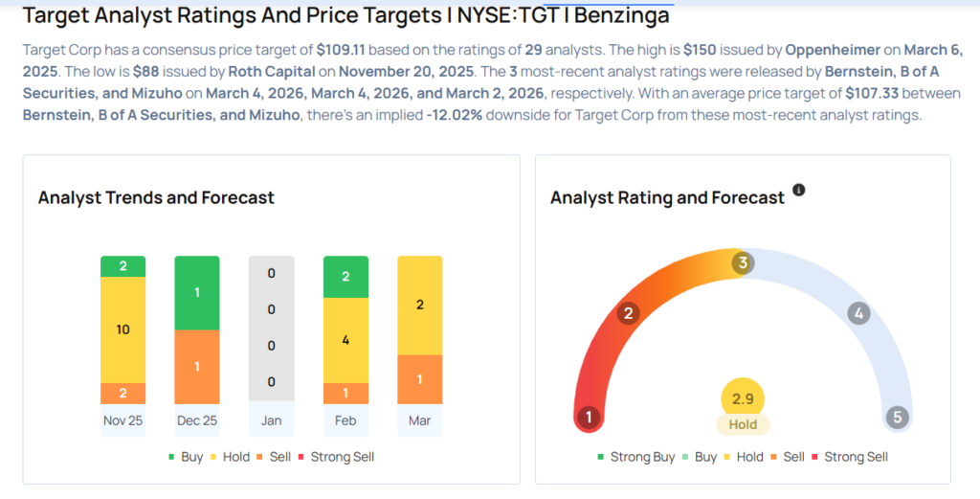This screenshot has height=499, width=980.
Task: Toggle the Strong Buy legend under the gauge
Action: coord(635,457)
